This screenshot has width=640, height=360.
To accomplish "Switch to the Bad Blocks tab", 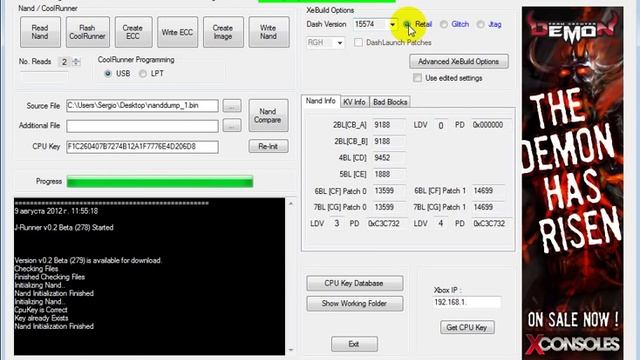I will (x=390, y=102).
